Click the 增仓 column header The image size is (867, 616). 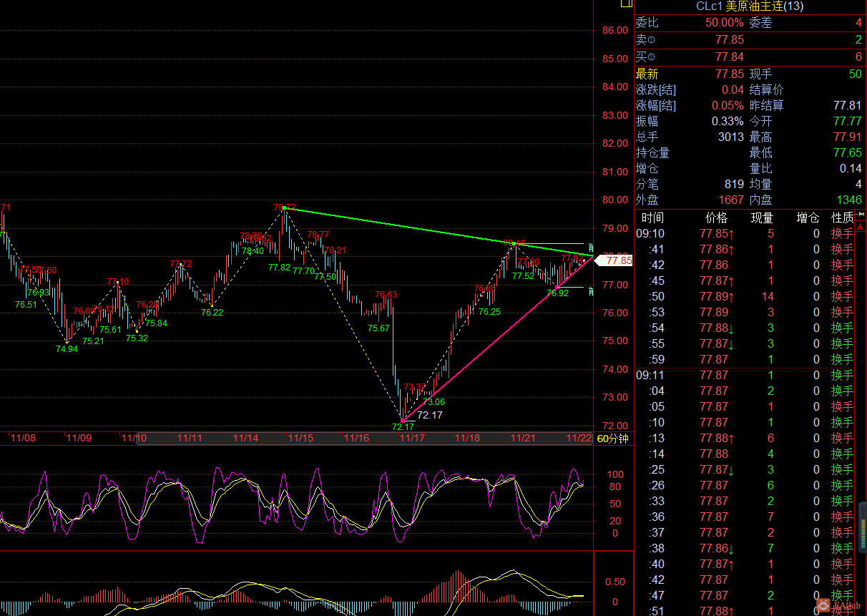(x=808, y=217)
